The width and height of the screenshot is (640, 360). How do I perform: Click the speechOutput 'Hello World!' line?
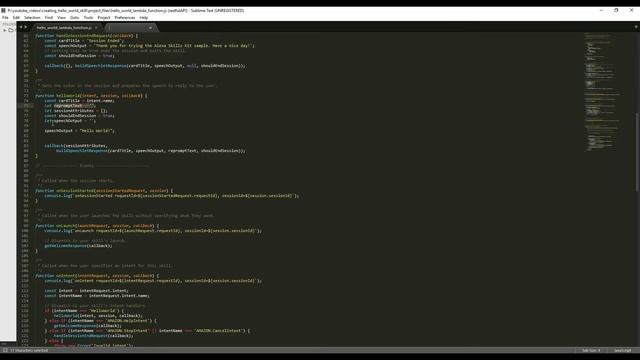(80, 131)
